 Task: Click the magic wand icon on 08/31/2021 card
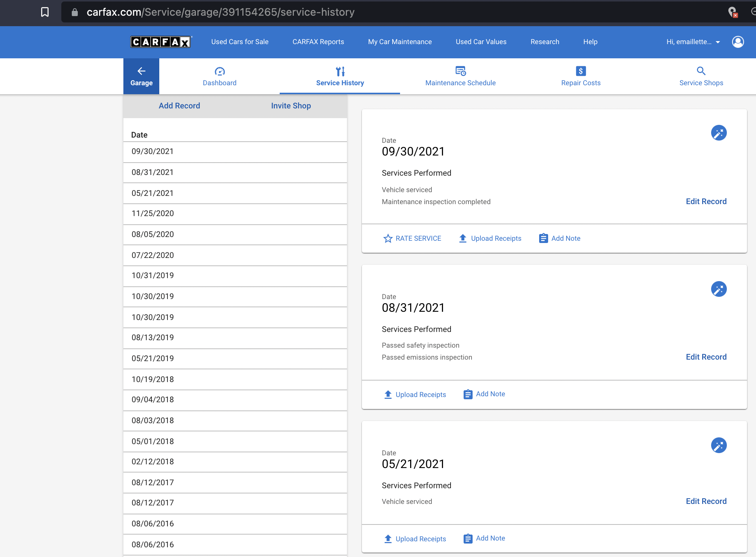coord(719,289)
